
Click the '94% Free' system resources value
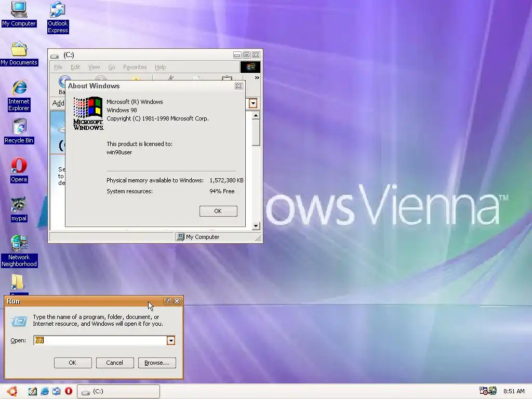point(222,191)
